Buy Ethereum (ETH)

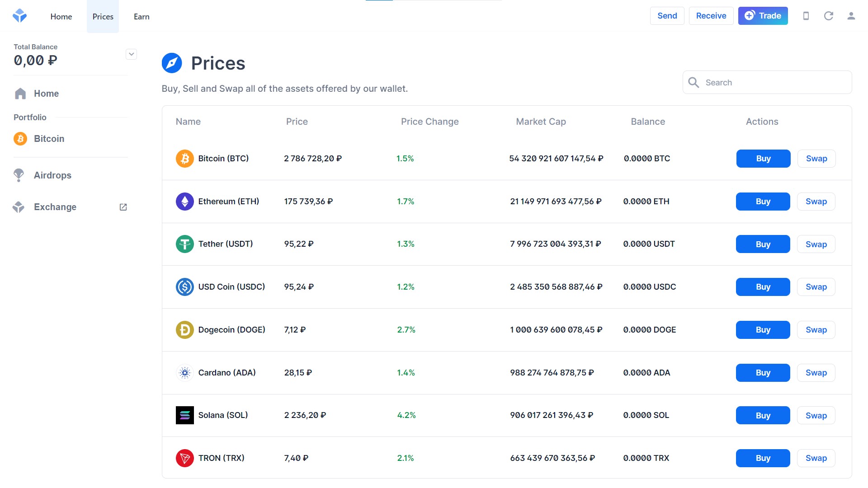(x=763, y=202)
